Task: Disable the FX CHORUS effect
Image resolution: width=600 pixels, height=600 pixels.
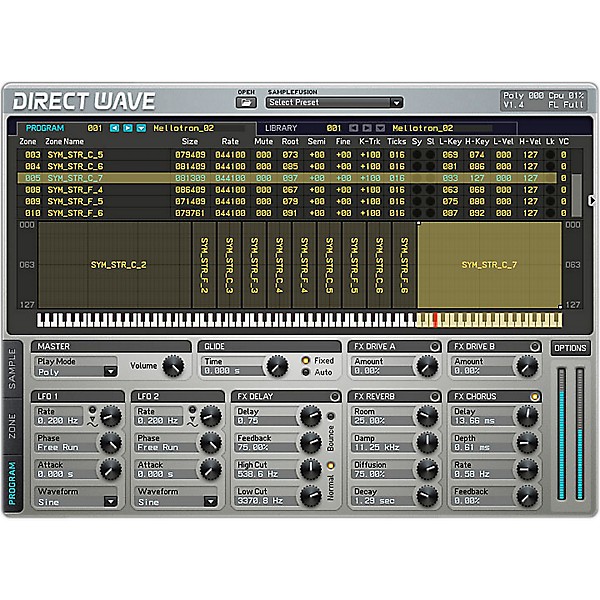Action: [x=535, y=397]
